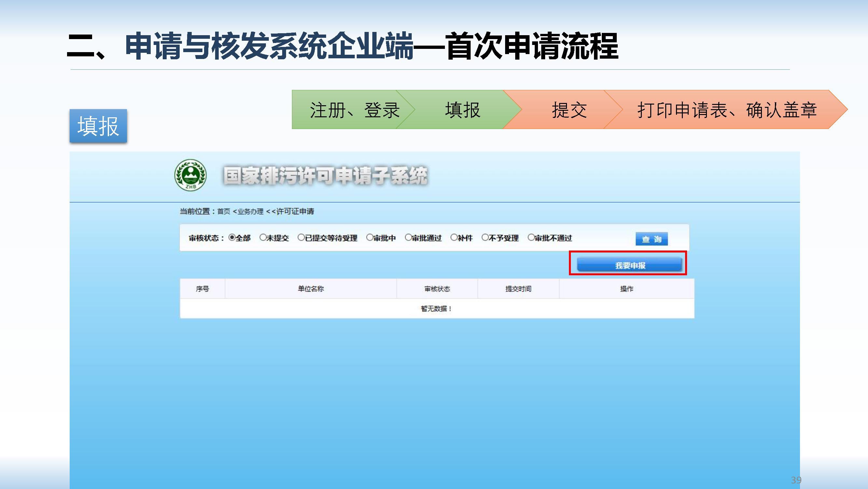Click the green ZHB environmental logo
868x489 pixels.
point(190,175)
